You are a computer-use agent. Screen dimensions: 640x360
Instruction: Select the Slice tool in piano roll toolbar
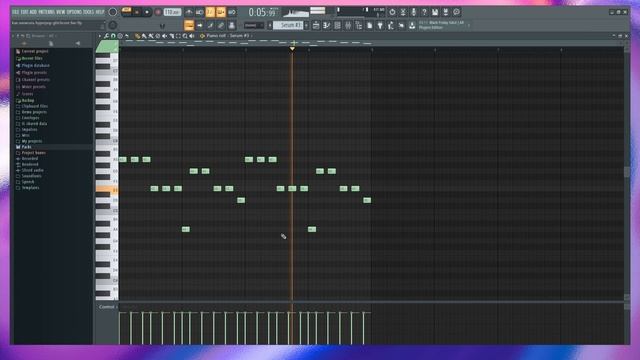[171, 36]
